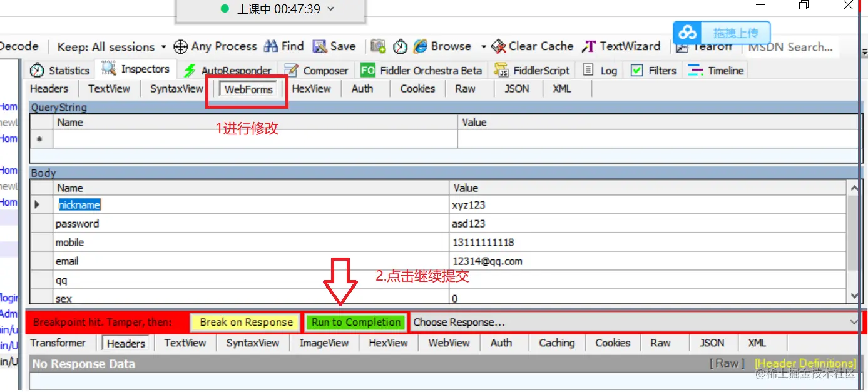Open Inspectors via its magnifier icon
The image size is (868, 392).
(x=109, y=69)
